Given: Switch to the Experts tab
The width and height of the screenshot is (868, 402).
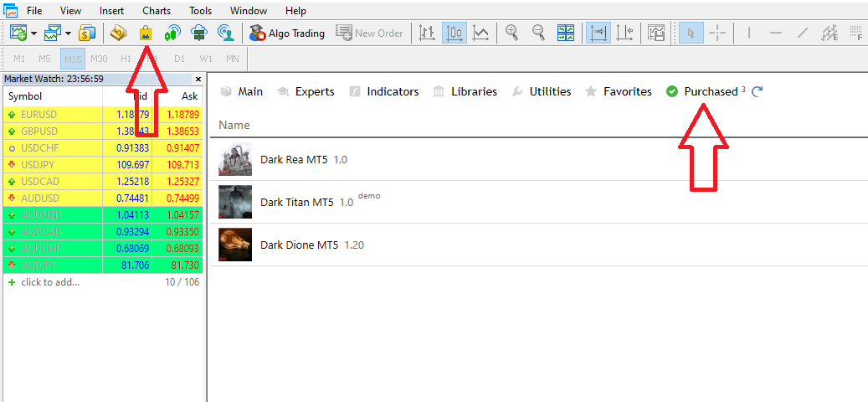Looking at the screenshot, I should point(306,91).
